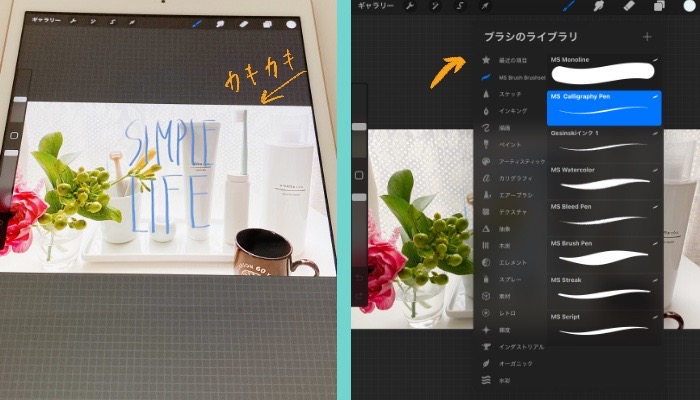This screenshot has height=400, width=700.
Task: Select the highlighted MS Calligraphy Pen brush
Action: point(604,108)
